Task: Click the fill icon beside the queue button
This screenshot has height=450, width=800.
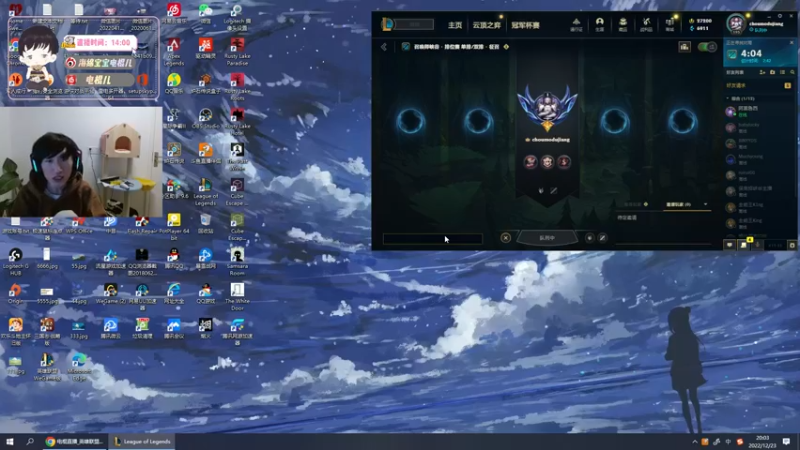Action: [603, 238]
